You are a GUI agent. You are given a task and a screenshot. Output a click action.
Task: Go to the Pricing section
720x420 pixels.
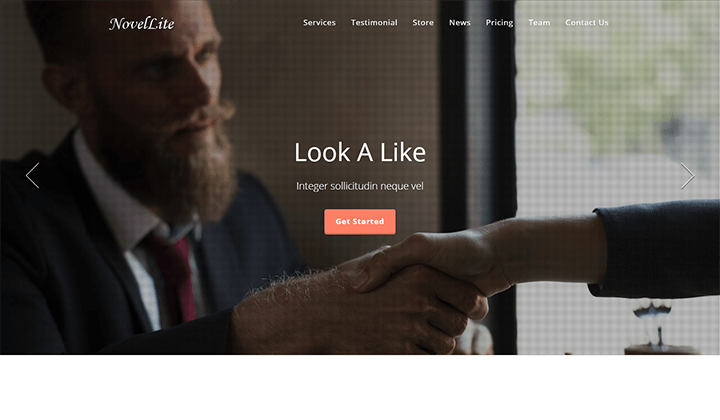(x=499, y=22)
